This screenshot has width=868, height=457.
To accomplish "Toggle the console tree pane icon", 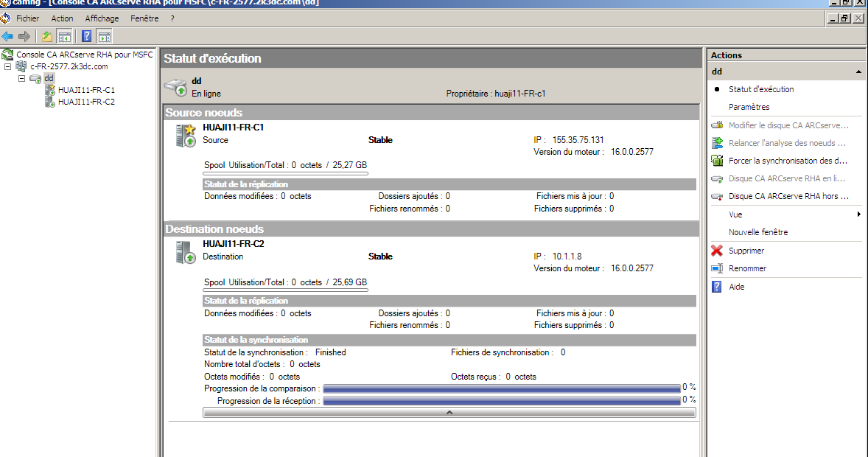I will click(x=65, y=37).
